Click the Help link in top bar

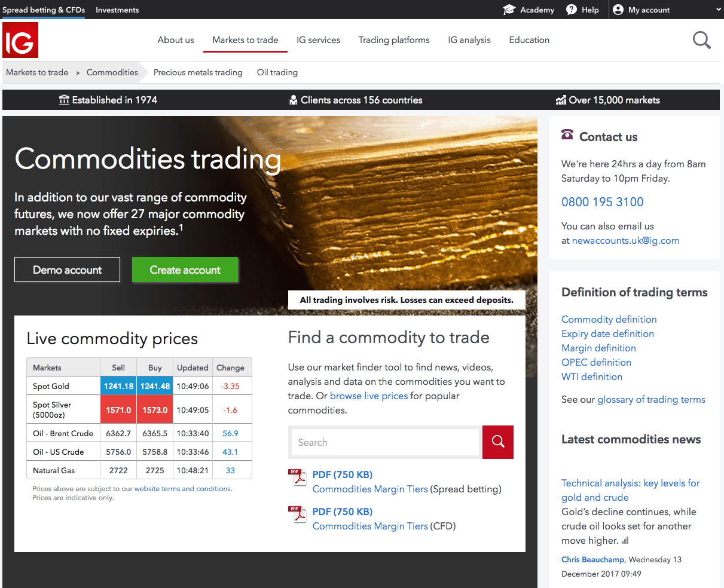(590, 10)
